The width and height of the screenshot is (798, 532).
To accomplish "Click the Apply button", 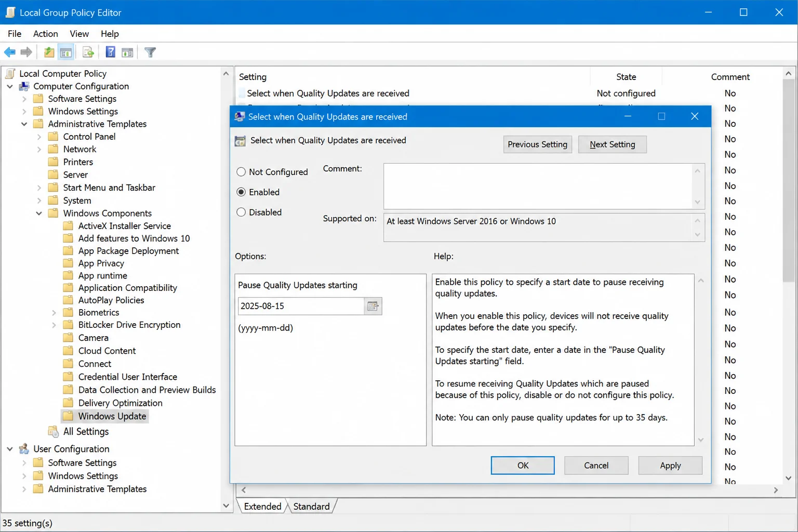I will (x=670, y=465).
